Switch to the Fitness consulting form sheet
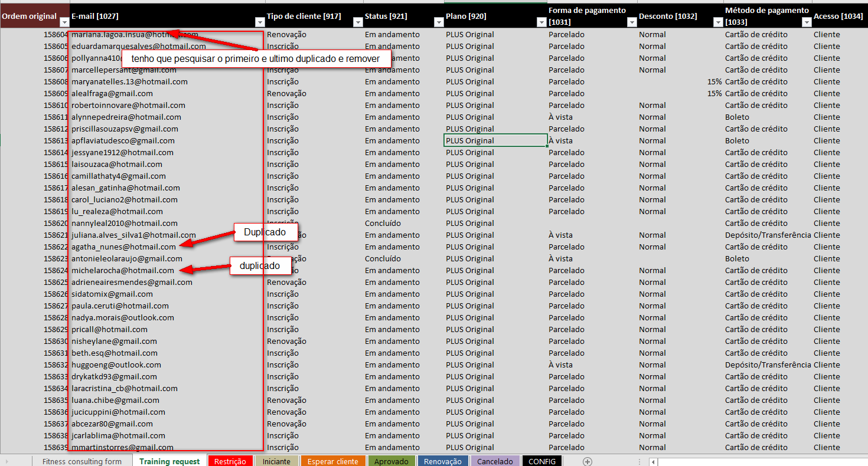The width and height of the screenshot is (868, 466). coord(82,461)
